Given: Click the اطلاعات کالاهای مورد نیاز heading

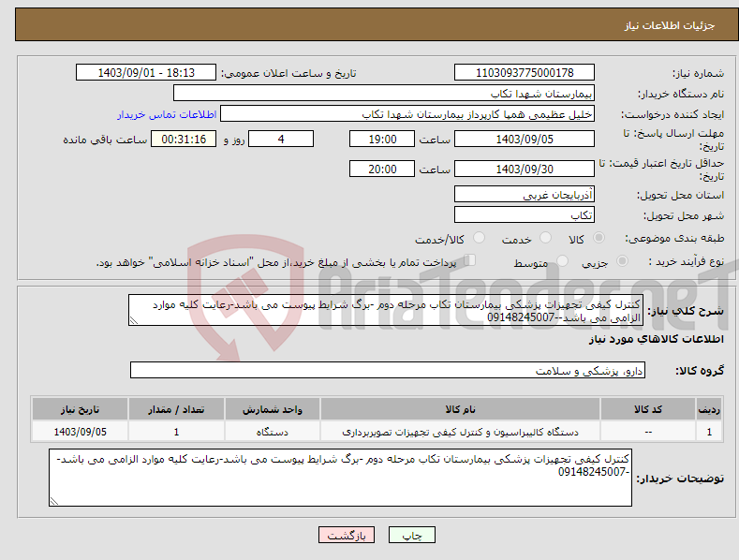Looking at the screenshot, I should [656, 339].
